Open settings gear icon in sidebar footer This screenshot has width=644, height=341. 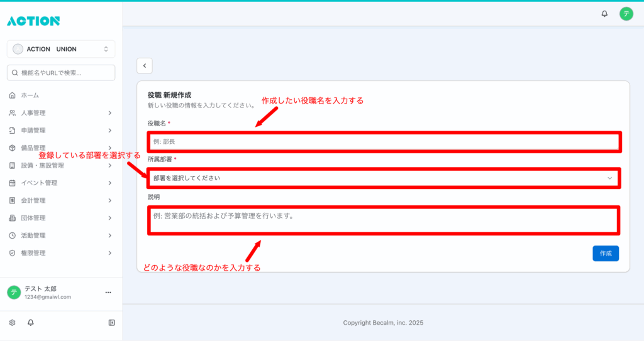(x=12, y=322)
